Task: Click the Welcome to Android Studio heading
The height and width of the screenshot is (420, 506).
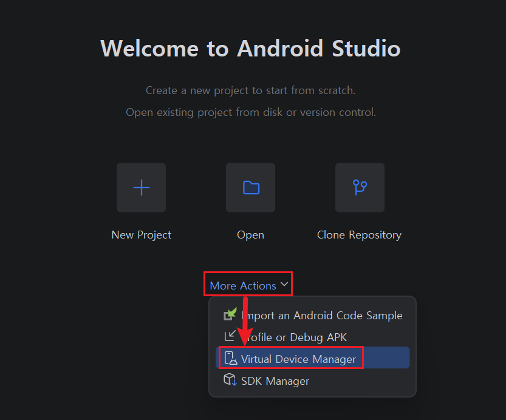Action: pos(250,49)
